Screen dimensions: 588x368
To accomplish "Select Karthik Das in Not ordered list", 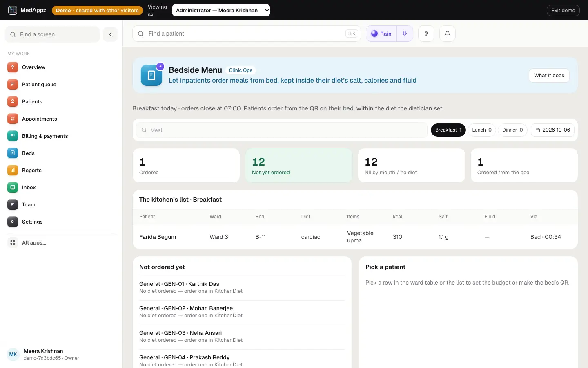I will click(x=242, y=287).
